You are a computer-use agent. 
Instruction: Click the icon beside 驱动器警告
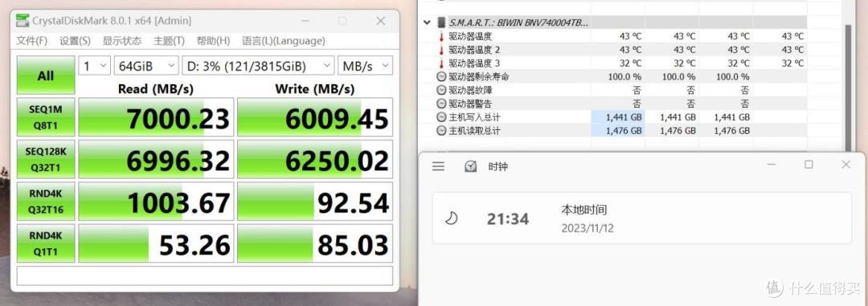441,104
